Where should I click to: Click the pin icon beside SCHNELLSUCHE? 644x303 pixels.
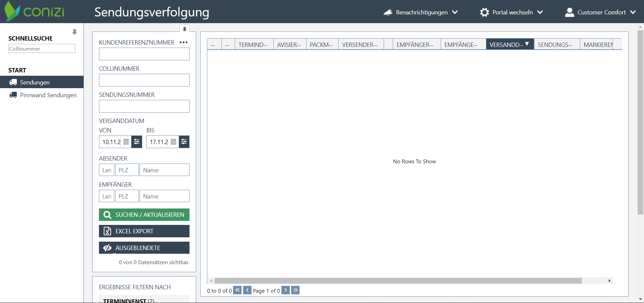pyautogui.click(x=74, y=32)
